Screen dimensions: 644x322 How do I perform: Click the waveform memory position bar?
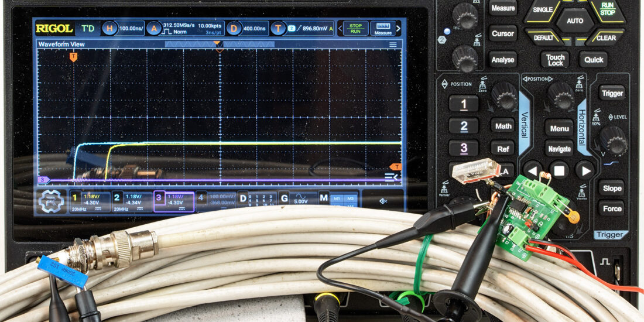coord(219,44)
